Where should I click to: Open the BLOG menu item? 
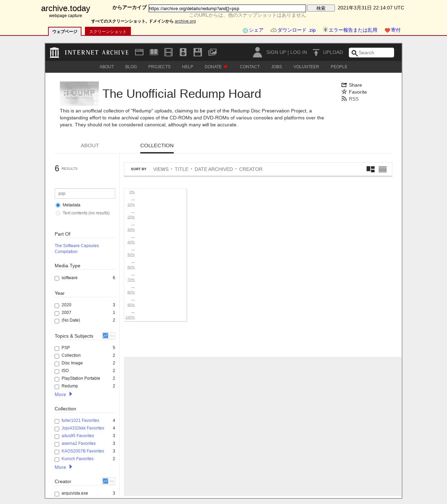tap(131, 67)
